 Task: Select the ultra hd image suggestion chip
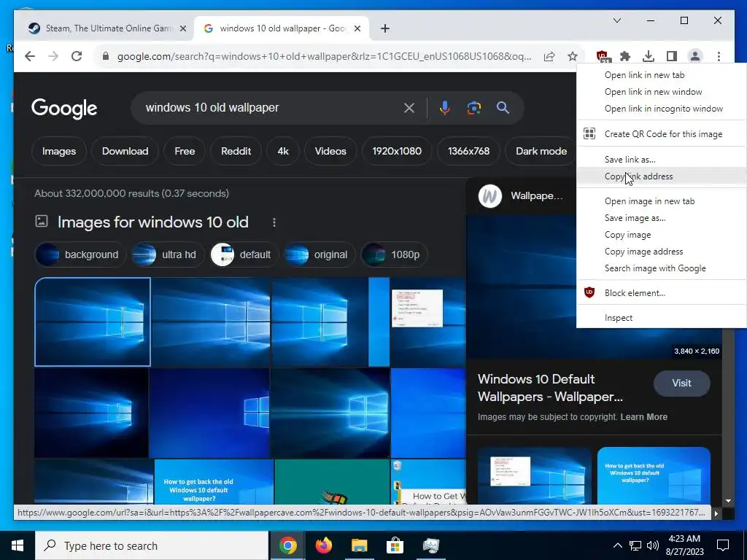(168, 254)
